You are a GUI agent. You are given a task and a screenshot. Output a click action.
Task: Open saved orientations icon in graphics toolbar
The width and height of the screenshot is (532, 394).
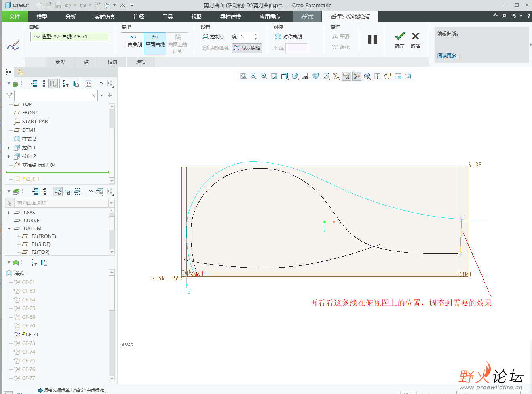point(295,76)
